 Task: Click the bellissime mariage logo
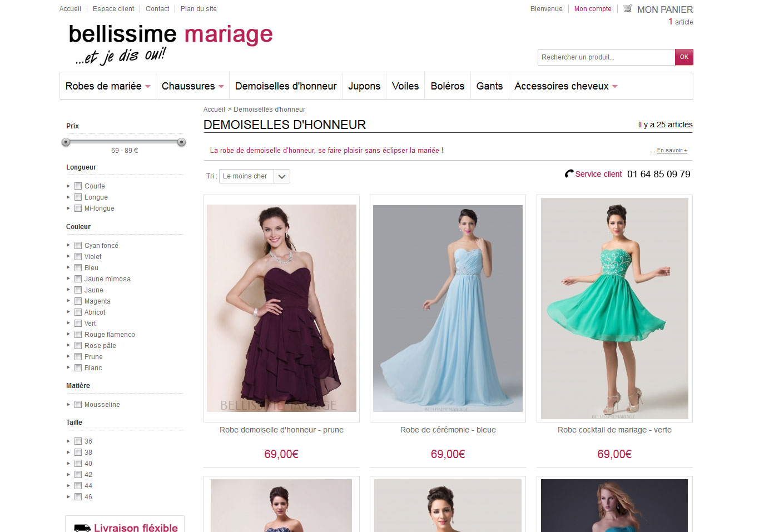[171, 43]
